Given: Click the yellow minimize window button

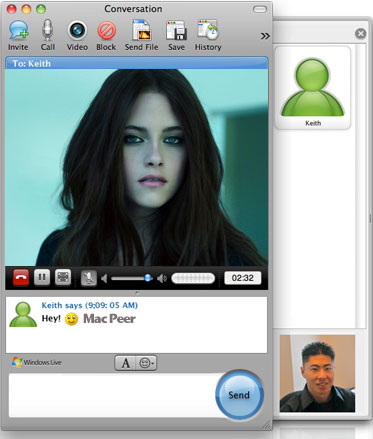Looking at the screenshot, I should (x=26, y=9).
